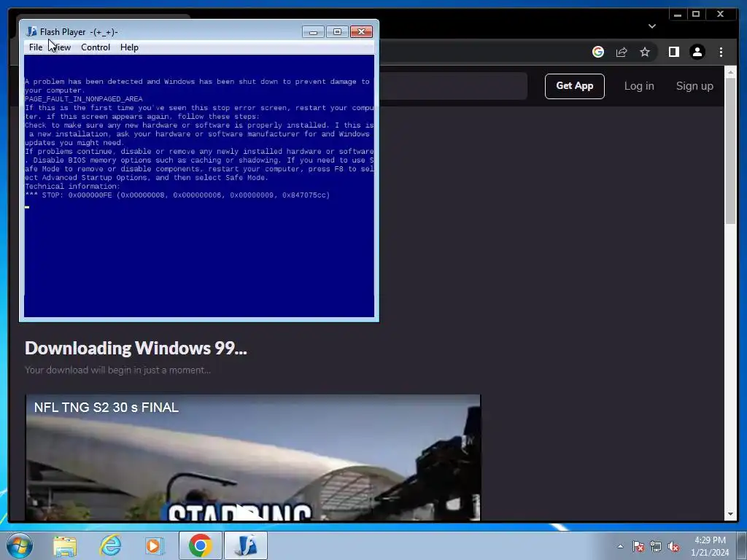Screen dimensions: 747x560
Task: Click the NFL TNG S2 30 s FINAL title
Action: (107, 408)
